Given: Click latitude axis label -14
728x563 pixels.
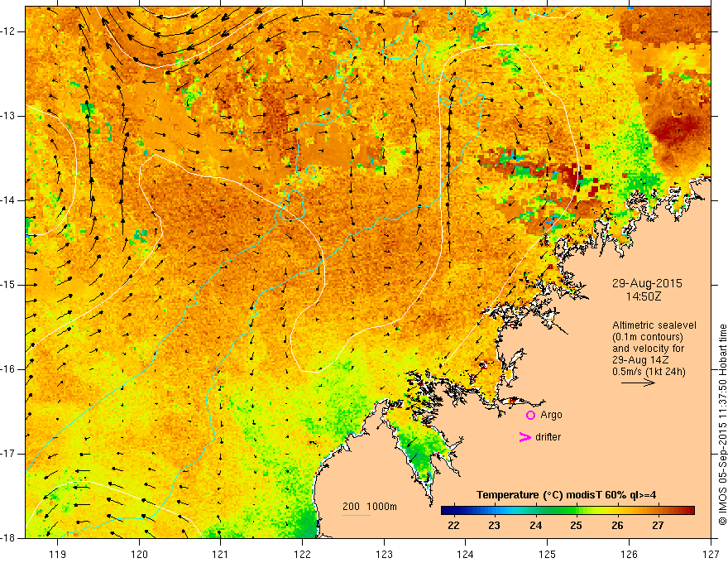Looking at the screenshot, I should 8,200.
